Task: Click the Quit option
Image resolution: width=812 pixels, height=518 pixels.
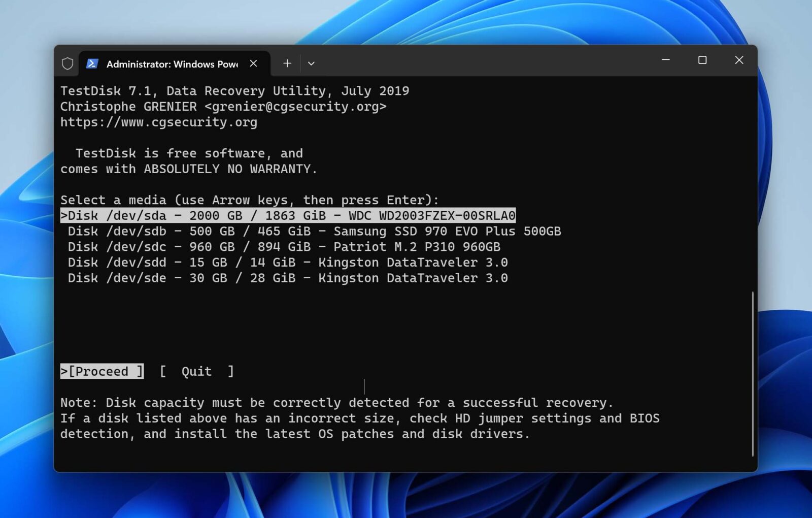Action: (196, 371)
